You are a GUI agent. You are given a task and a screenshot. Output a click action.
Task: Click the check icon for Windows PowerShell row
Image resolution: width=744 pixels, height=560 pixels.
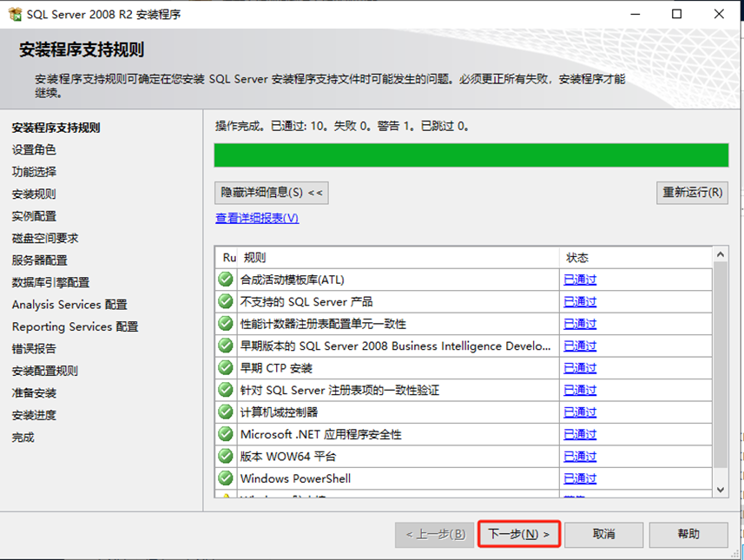pyautogui.click(x=226, y=478)
